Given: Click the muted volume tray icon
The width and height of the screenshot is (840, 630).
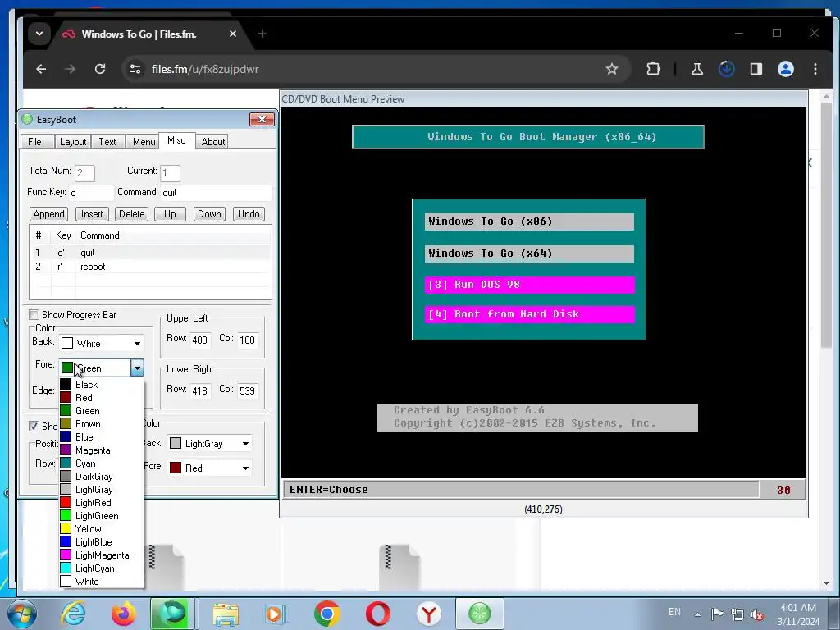Looking at the screenshot, I should tap(757, 614).
